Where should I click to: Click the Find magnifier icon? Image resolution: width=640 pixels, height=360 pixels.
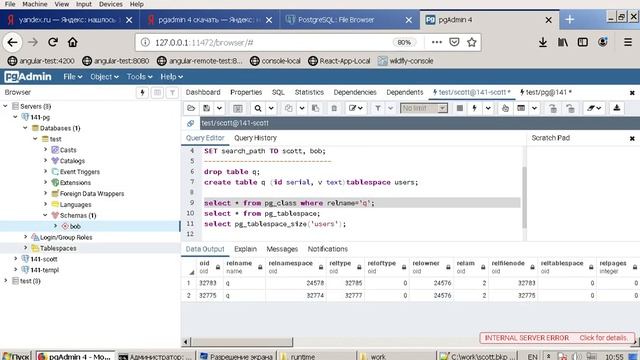click(x=258, y=108)
